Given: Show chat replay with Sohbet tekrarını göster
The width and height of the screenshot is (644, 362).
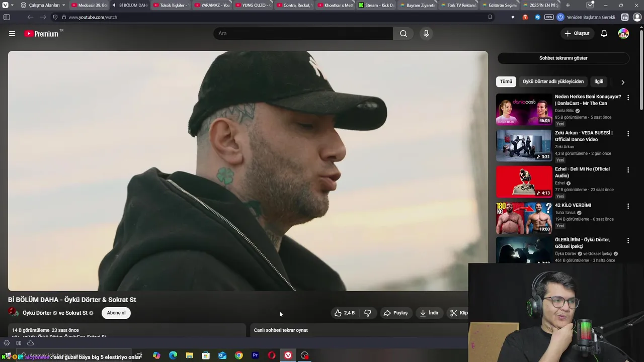Looking at the screenshot, I should click(563, 58).
